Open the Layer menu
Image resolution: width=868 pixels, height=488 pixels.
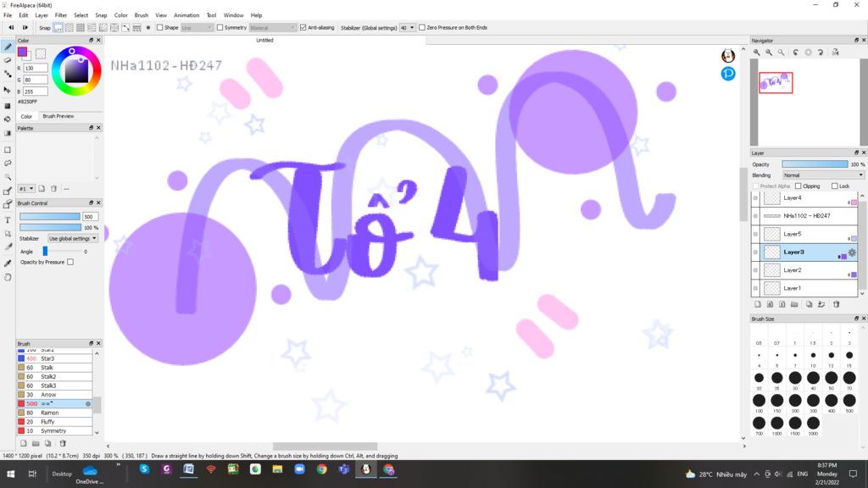pos(42,15)
